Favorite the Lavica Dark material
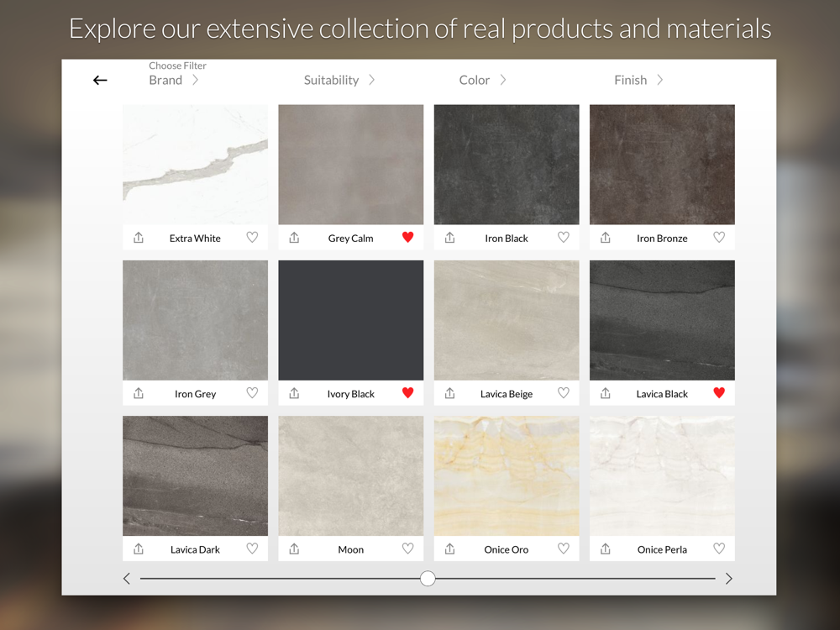 click(x=252, y=548)
